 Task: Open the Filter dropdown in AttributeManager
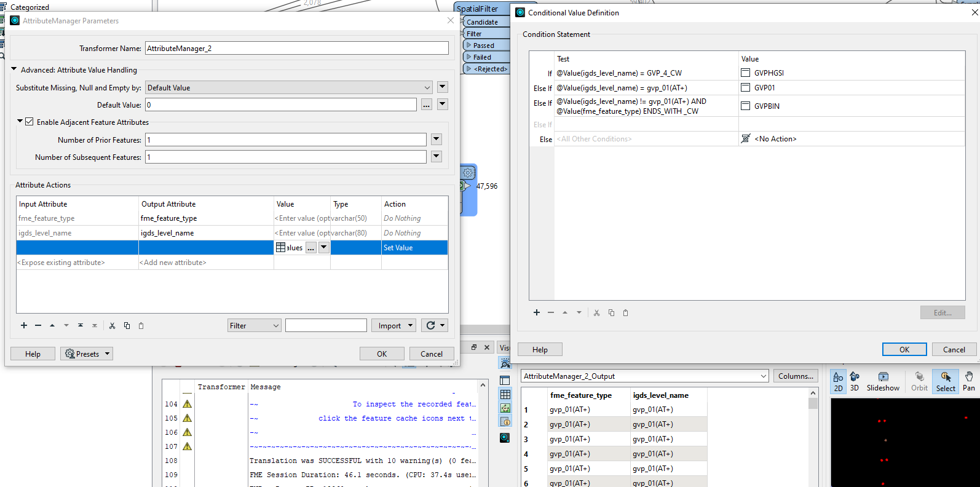(255, 325)
